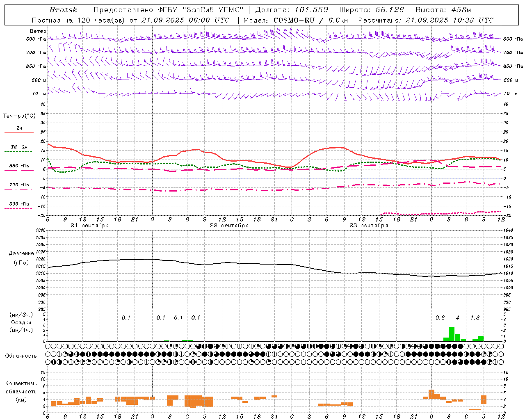Click the "Td 2м" dew point legend label
The height and width of the screenshot is (420, 525).
[19, 147]
